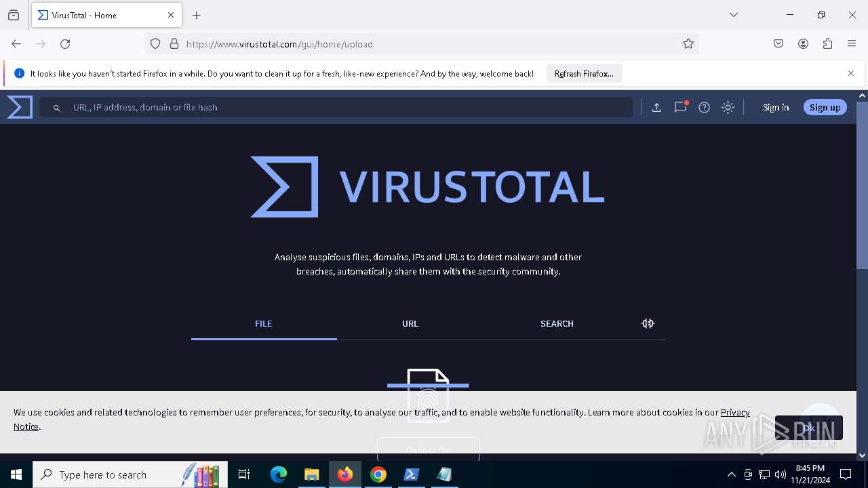This screenshot has width=868, height=488.
Task: Click the VirusTotal logo in site header
Action: tap(20, 107)
